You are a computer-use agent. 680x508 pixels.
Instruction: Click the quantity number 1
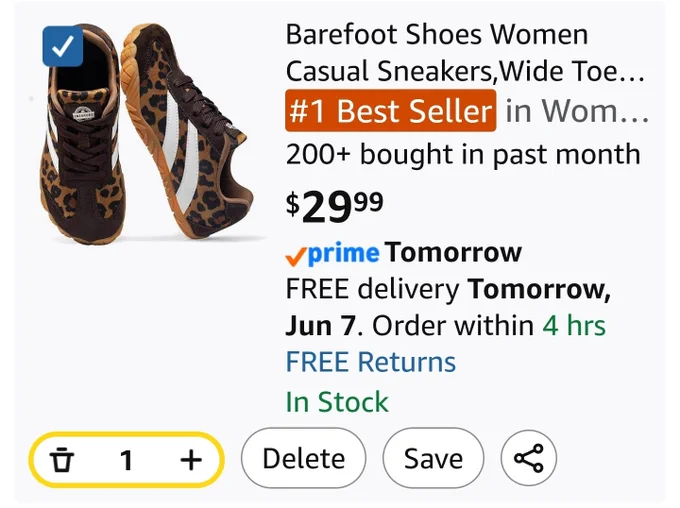(x=126, y=460)
